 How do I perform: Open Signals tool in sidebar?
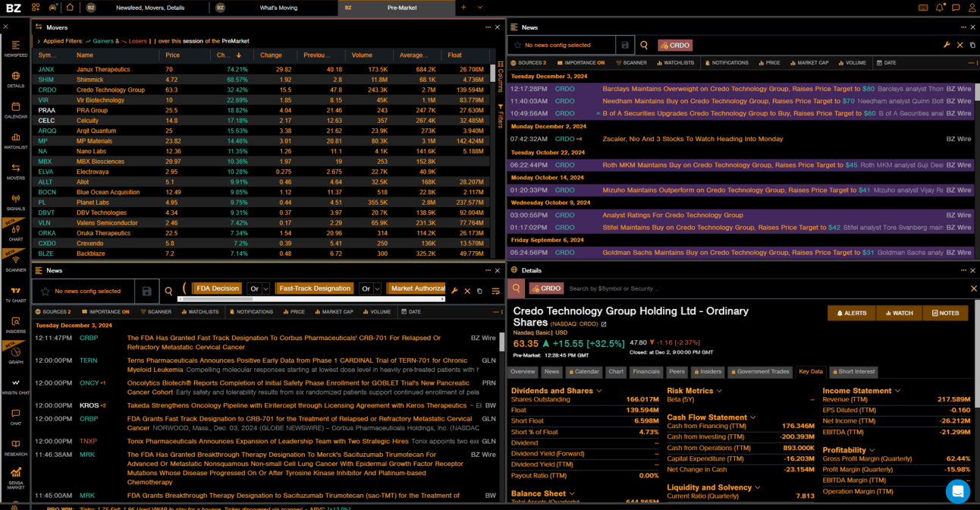pyautogui.click(x=15, y=203)
